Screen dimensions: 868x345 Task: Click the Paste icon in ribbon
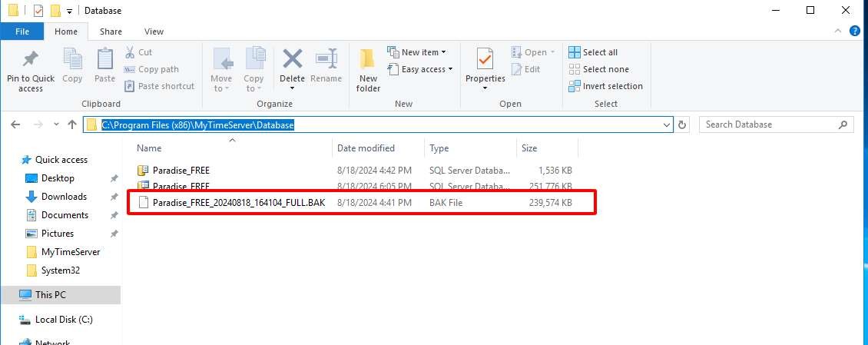(x=104, y=60)
